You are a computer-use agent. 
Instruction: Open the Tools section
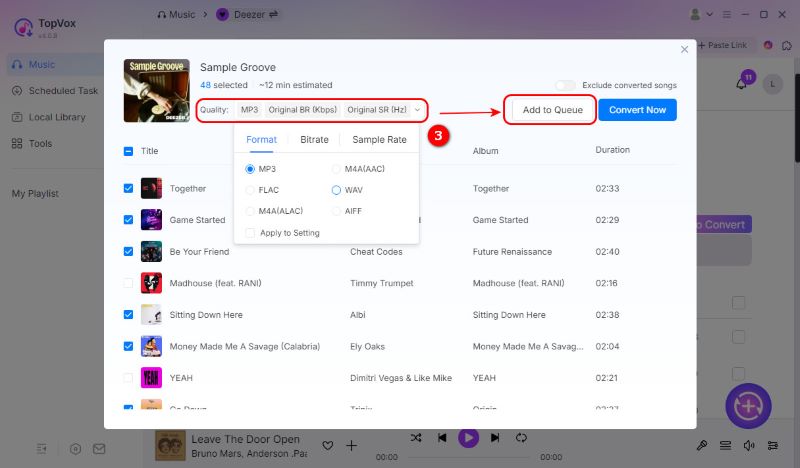click(x=32, y=143)
